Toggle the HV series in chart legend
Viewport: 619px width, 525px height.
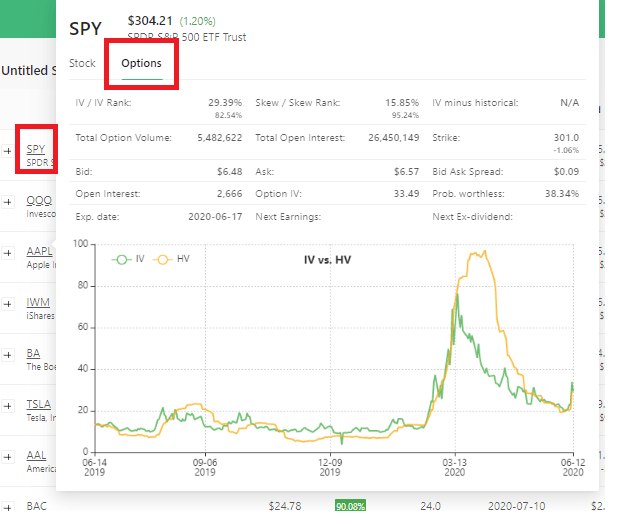171,259
